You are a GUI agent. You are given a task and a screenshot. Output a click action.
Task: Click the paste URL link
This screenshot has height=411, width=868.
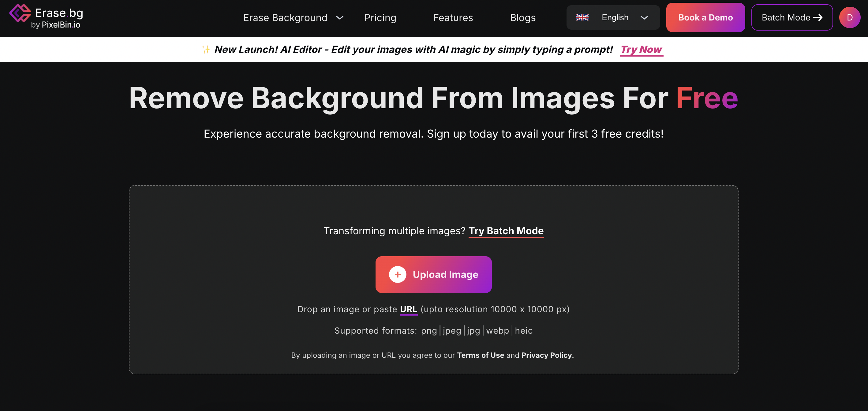click(x=408, y=309)
